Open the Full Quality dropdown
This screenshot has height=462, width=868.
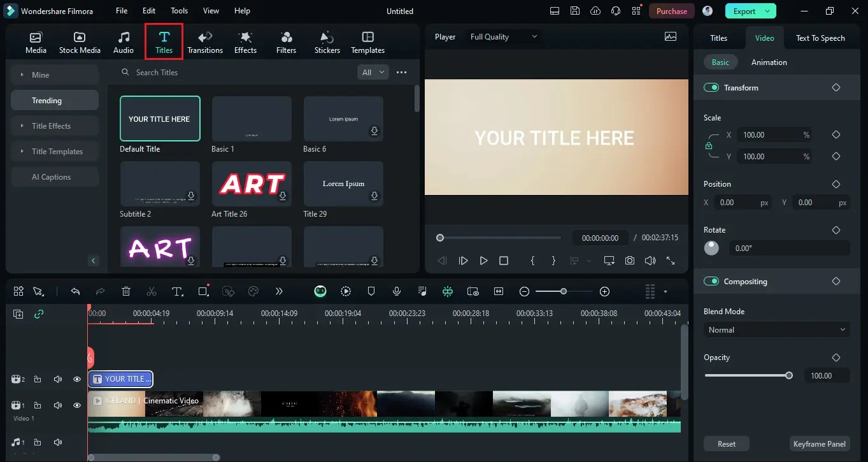[x=503, y=37]
